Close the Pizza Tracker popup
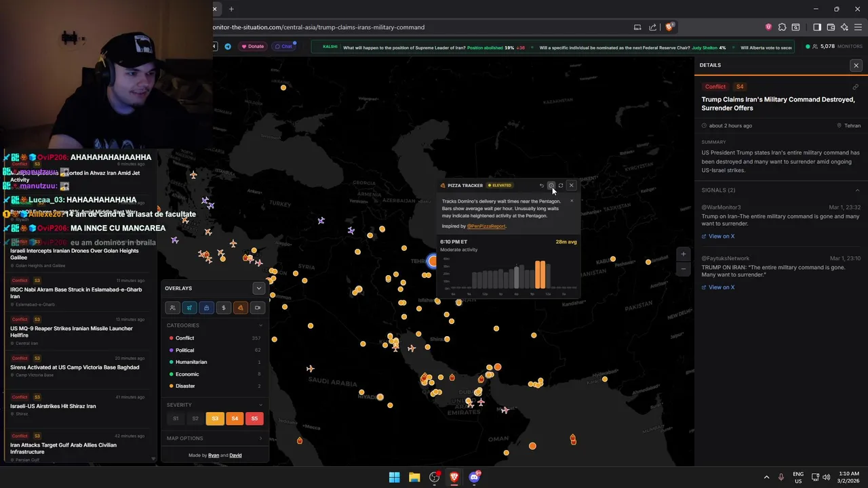Screen dimensions: 868x488 click(x=571, y=185)
